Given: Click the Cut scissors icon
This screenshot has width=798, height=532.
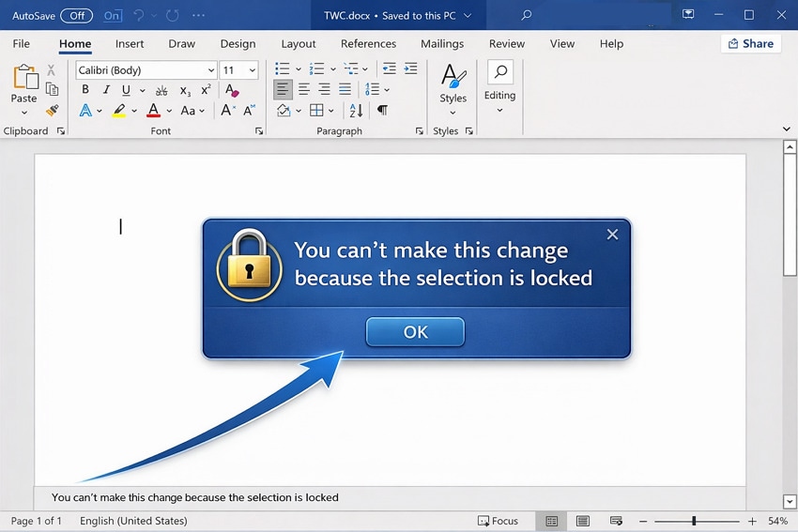Looking at the screenshot, I should point(51,69).
